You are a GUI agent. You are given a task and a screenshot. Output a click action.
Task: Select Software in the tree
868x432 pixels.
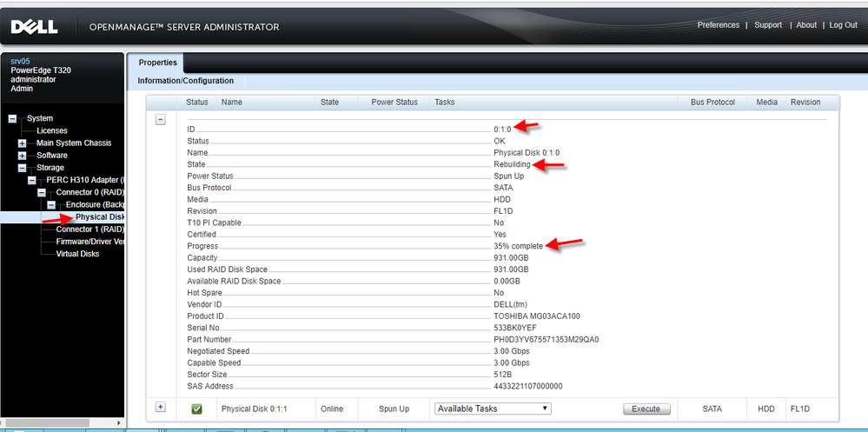52,155
